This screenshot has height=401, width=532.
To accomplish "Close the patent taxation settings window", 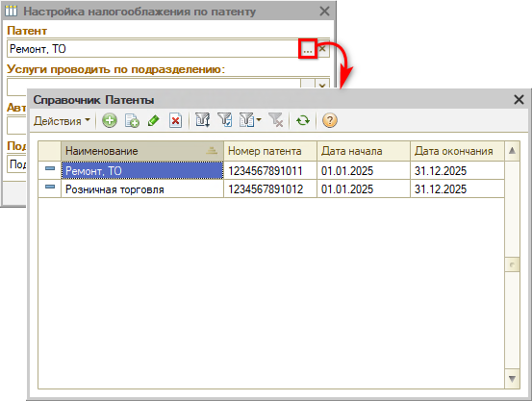I will (x=324, y=12).
